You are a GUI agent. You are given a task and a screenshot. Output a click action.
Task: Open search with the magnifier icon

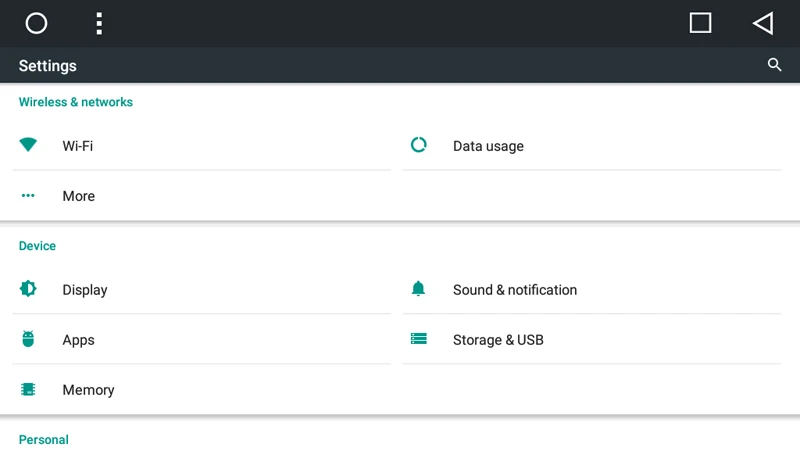[774, 65]
